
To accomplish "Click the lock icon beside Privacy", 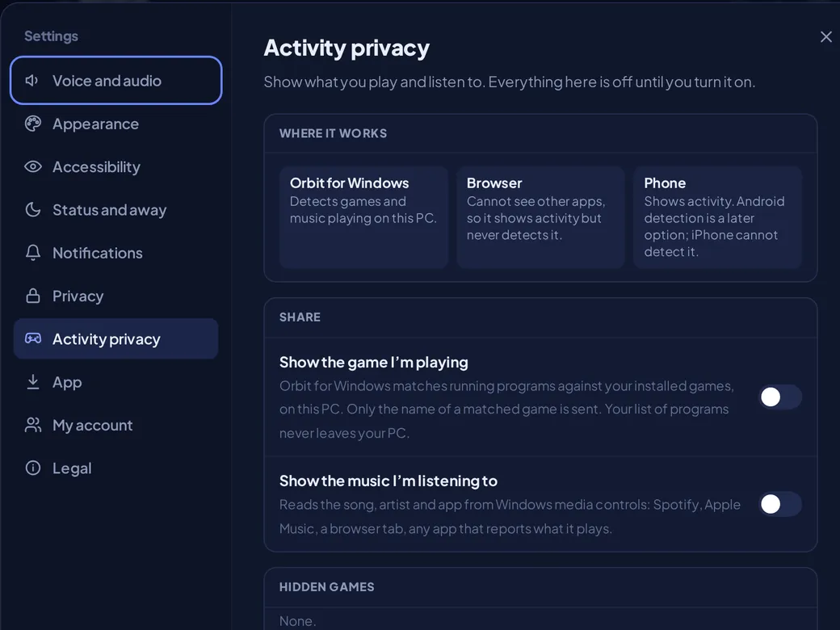I will [x=32, y=296].
